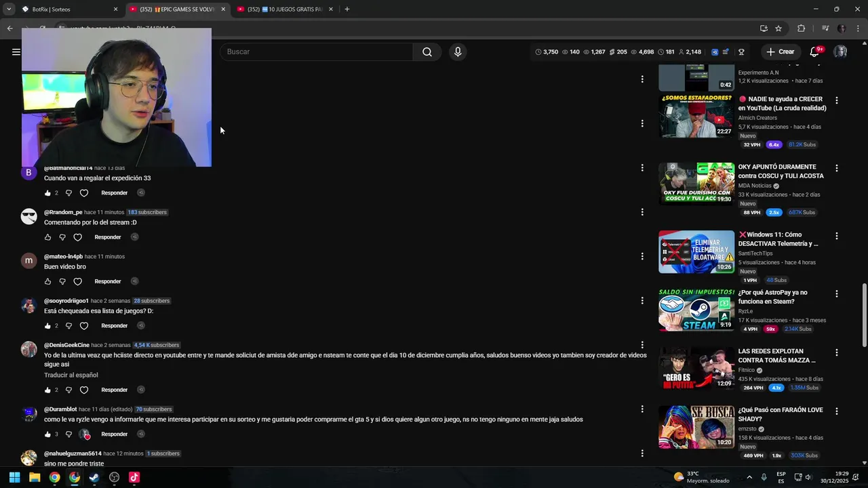
Task: Open the 2,5x multiplier badge under MDA Noticias
Action: click(x=774, y=212)
